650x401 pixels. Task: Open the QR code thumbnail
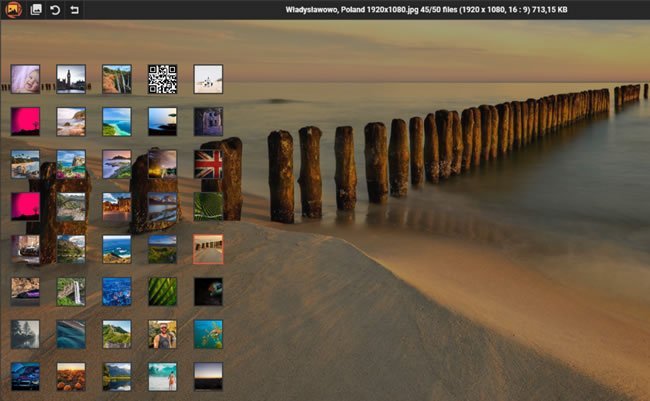click(162, 79)
